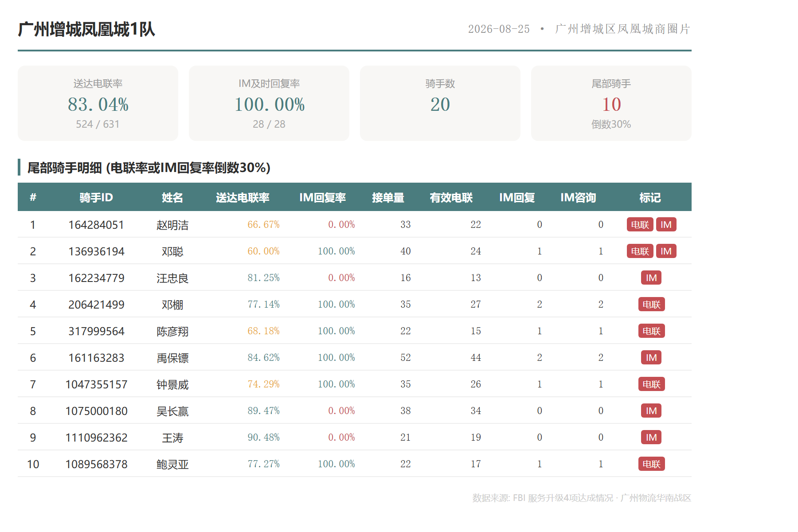The width and height of the screenshot is (798, 532).
Task: Click the IM tag in 王涛's row
Action: [651, 437]
